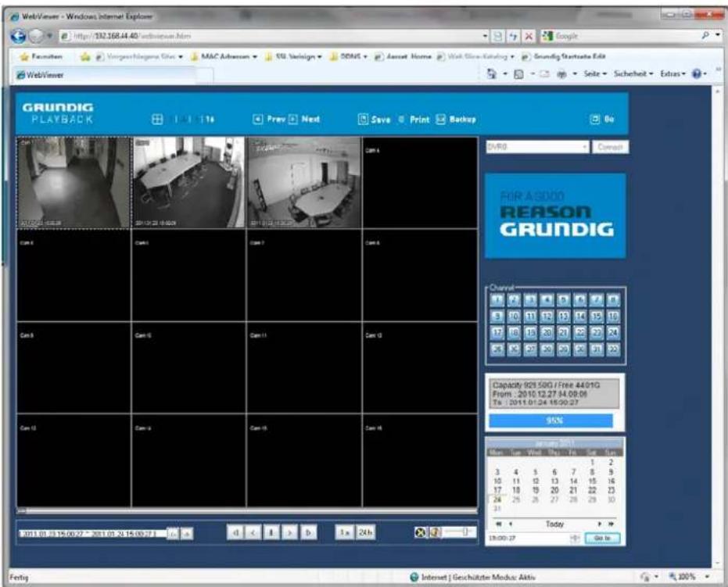This screenshot has height=587, width=728.
Task: Refresh the page in Internet Explorer
Action: (513, 36)
